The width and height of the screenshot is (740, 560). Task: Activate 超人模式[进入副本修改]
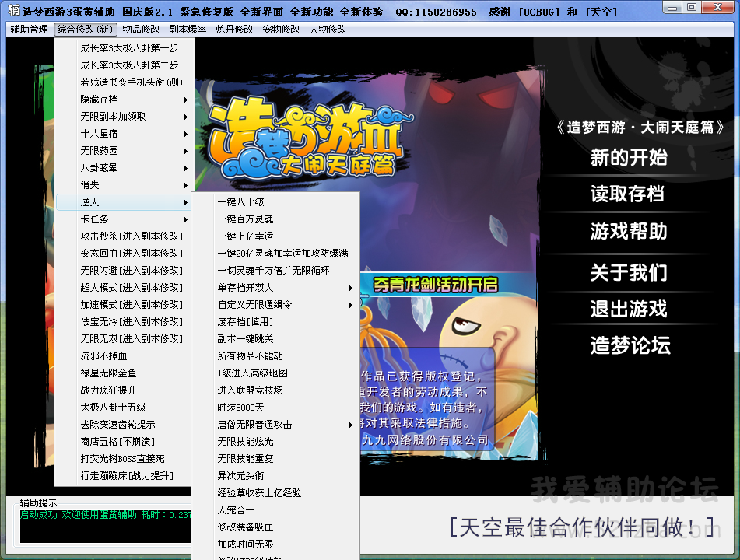(123, 287)
